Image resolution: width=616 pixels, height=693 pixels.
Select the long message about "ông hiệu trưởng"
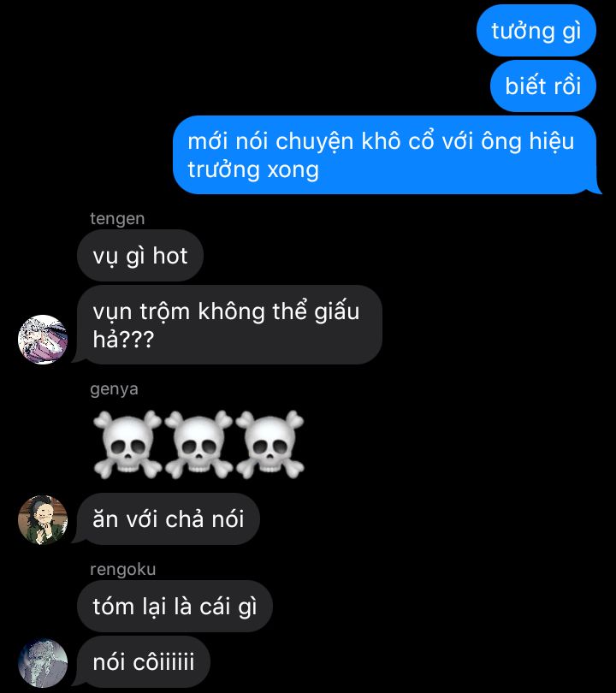point(384,155)
